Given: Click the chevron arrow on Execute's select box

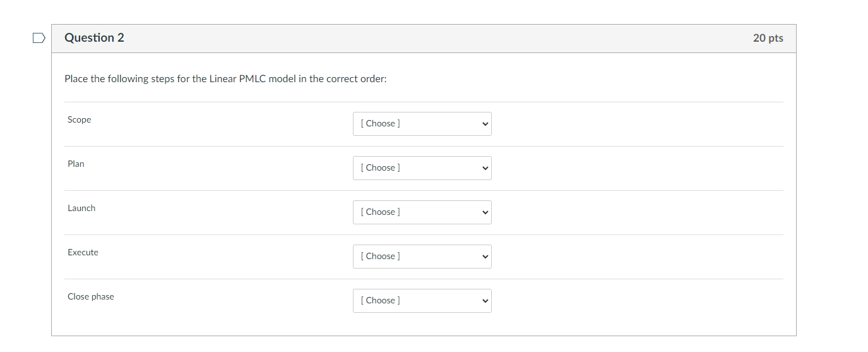Looking at the screenshot, I should coord(485,257).
